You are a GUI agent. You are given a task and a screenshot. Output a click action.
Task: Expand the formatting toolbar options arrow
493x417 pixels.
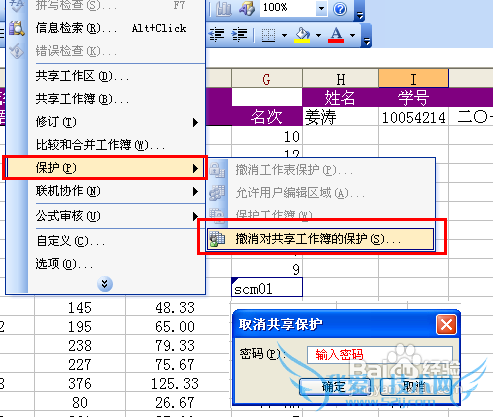367,41
